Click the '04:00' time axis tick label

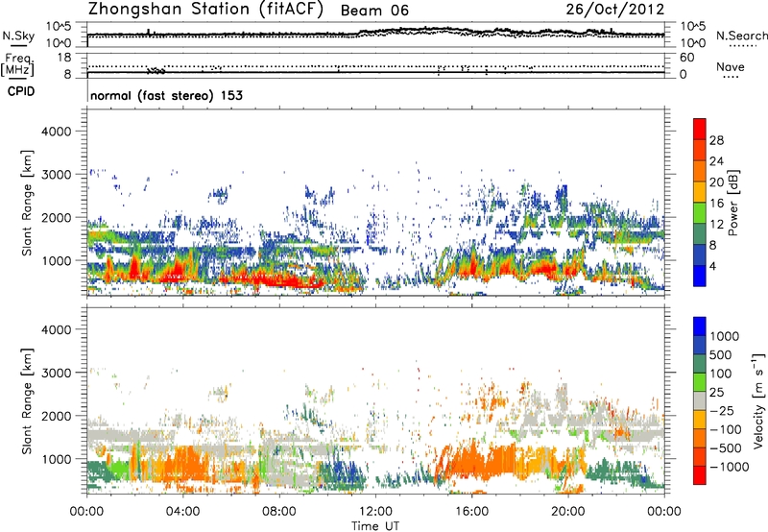click(x=182, y=512)
